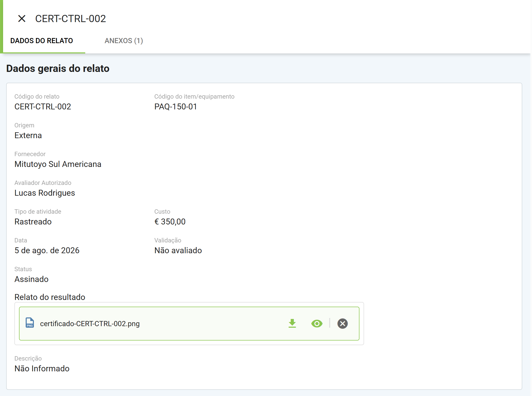This screenshot has width=532, height=396.
Task: Click the status value Assinado
Action: (x=31, y=279)
